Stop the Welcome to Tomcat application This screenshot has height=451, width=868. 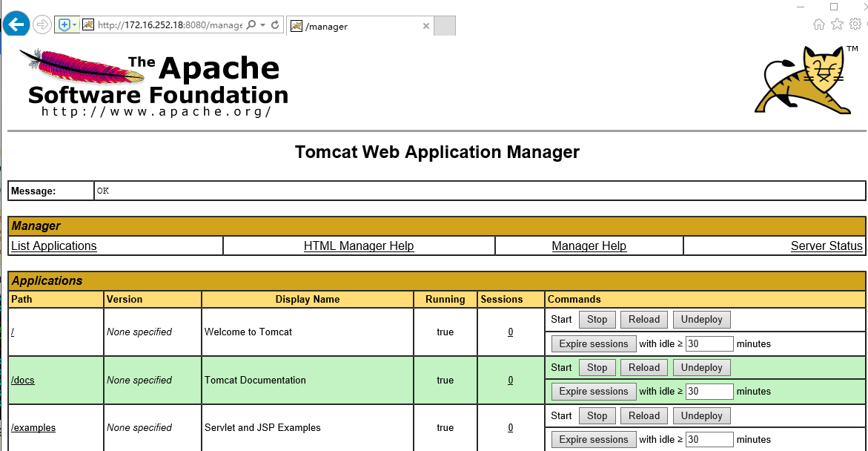click(x=597, y=320)
